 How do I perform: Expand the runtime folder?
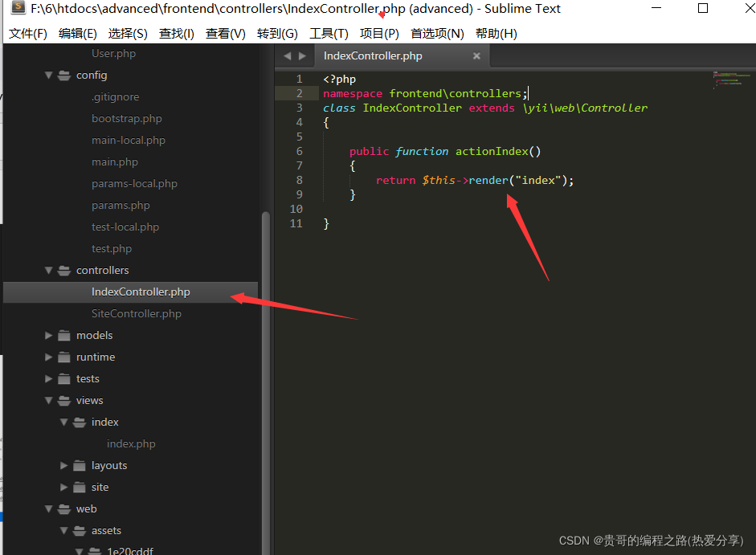(48, 357)
